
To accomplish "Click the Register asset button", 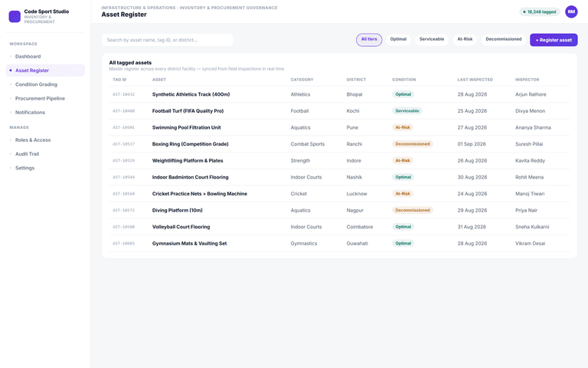I will pos(554,40).
